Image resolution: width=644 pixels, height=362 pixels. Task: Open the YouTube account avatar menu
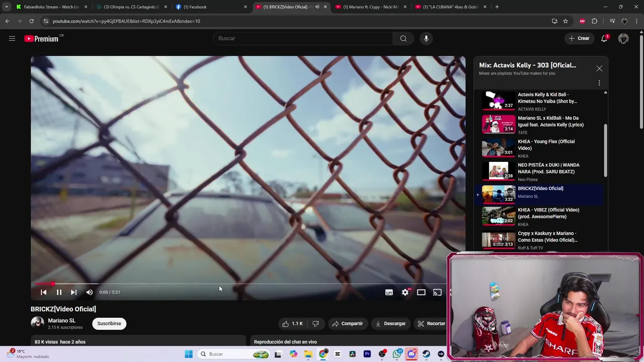623,38
